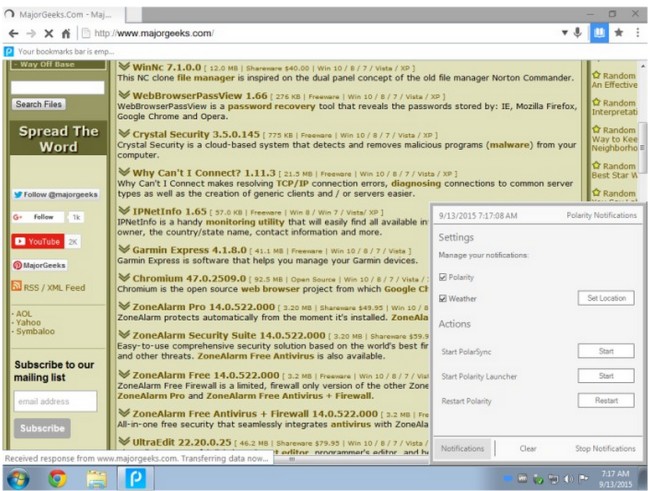The height and width of the screenshot is (491, 650).
Task: Open the Symbaloo link
Action: pyautogui.click(x=35, y=331)
